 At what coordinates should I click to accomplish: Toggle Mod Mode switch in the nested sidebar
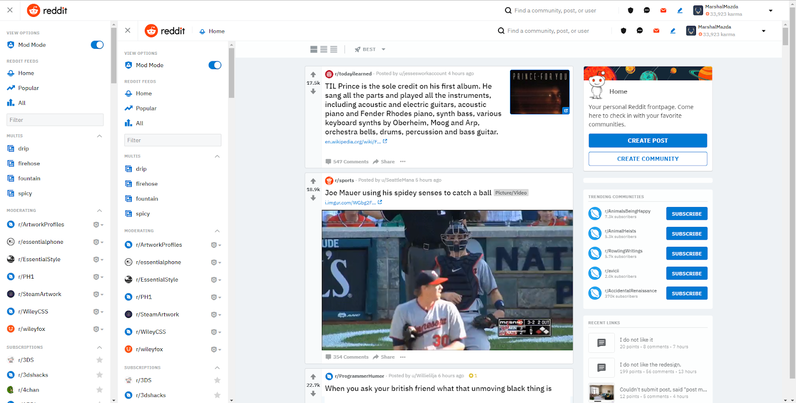pyautogui.click(x=215, y=65)
